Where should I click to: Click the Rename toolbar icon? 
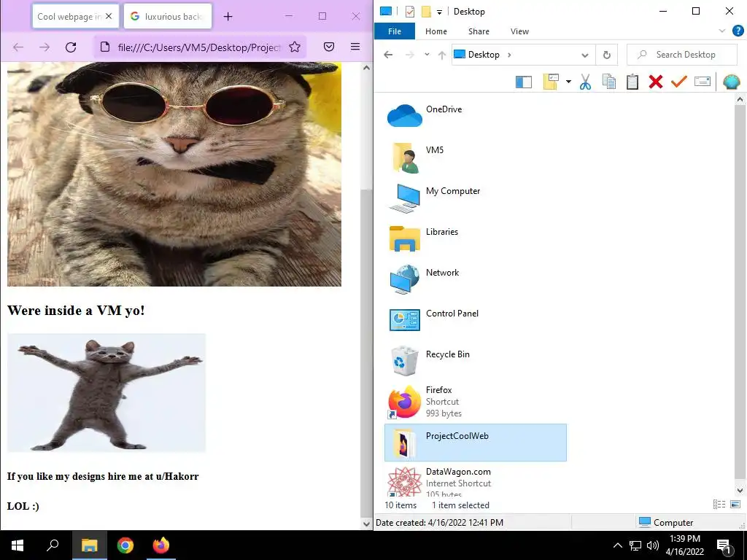click(703, 82)
